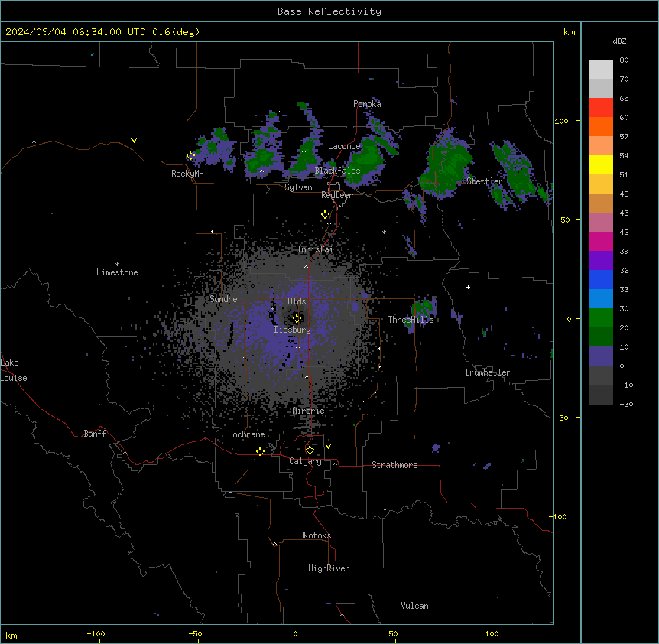Click the asterisk marker above Limestone label
This screenshot has width=659, height=644.
[117, 265]
